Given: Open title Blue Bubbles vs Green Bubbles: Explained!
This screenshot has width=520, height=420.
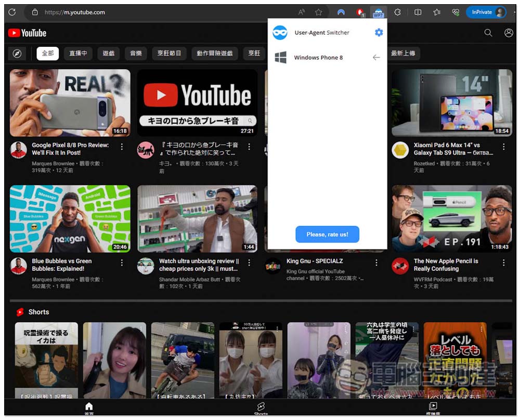Looking at the screenshot, I should pyautogui.click(x=62, y=265).
